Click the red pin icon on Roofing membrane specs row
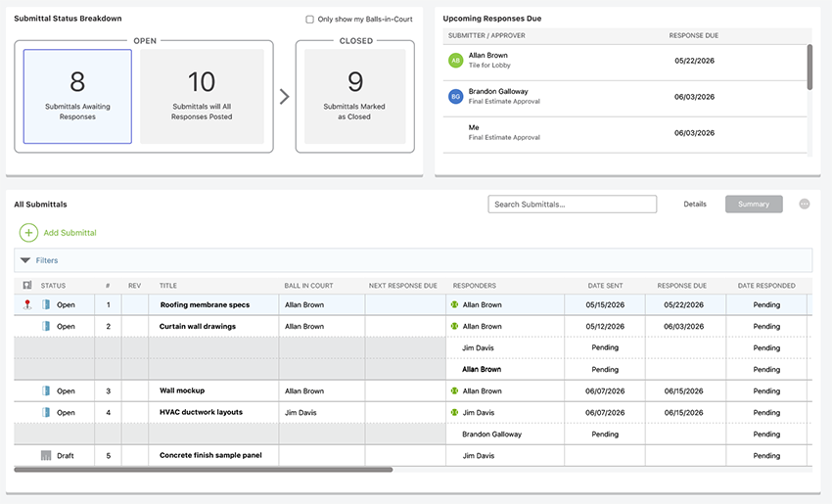The height and width of the screenshot is (504, 832). [27, 304]
